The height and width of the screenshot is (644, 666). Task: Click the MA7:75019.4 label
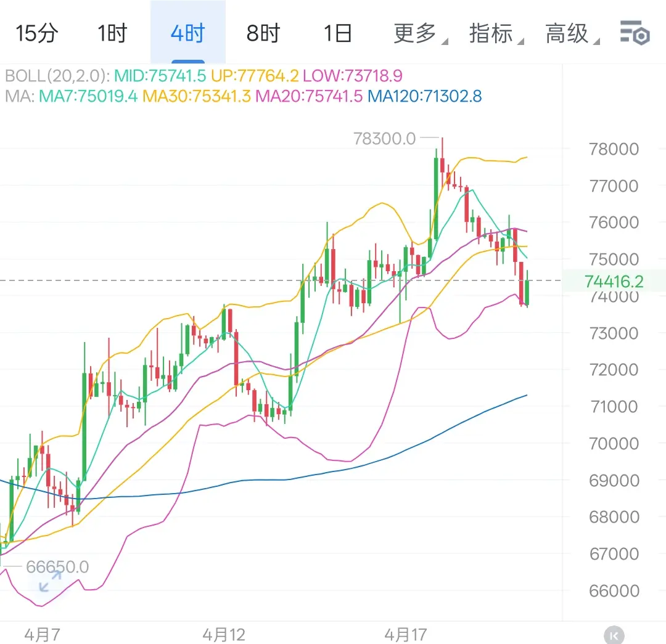click(x=88, y=96)
